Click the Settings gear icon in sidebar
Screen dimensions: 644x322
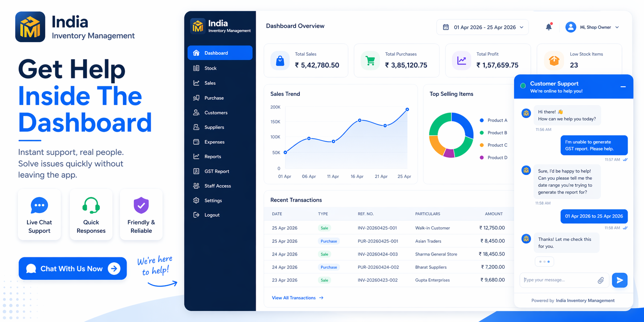[196, 200]
